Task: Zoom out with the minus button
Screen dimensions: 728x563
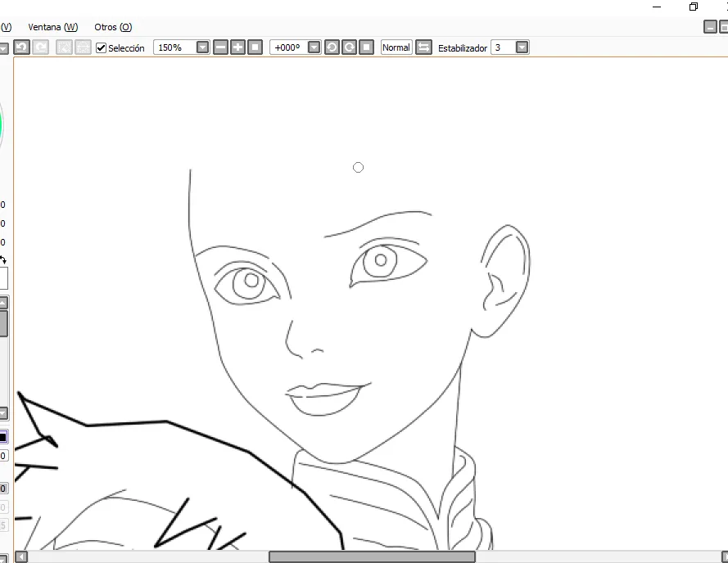Action: click(220, 47)
